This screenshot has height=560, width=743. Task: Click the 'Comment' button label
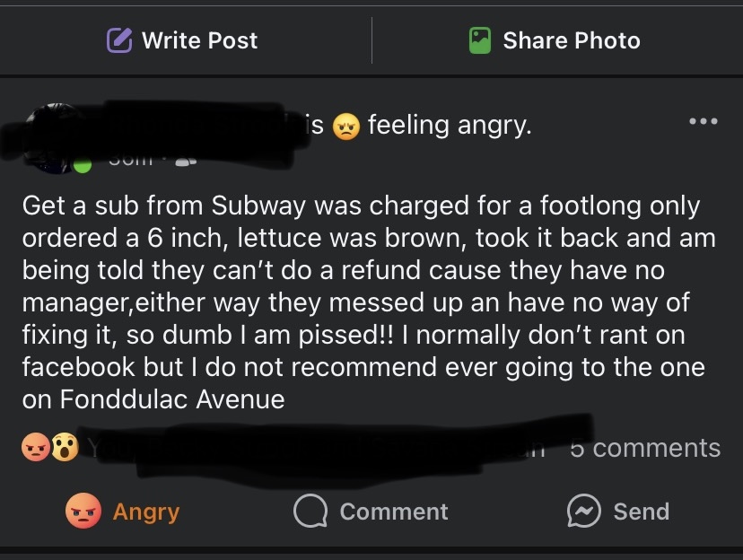tap(393, 512)
